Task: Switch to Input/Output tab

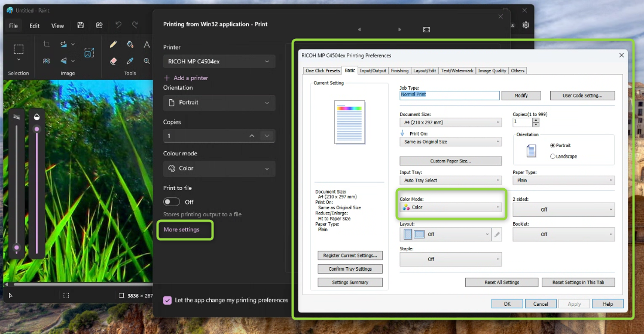Action: click(x=373, y=71)
